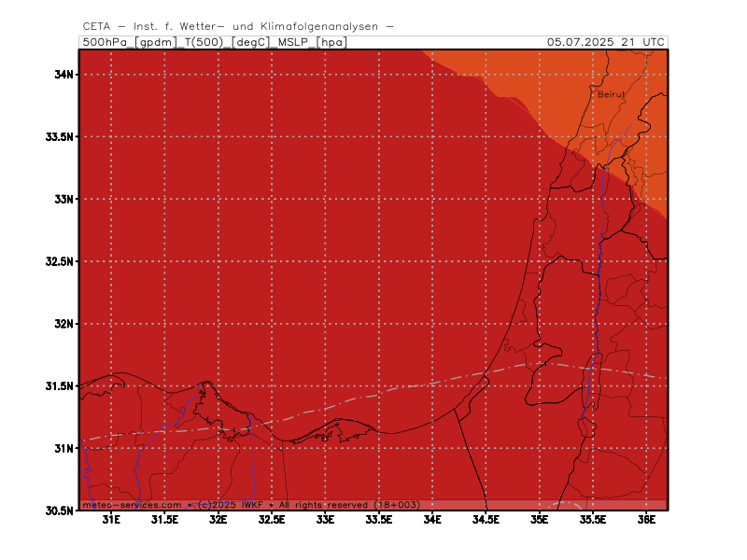Click the 30.5N latitude label
This screenshot has height=560, width=747.
[60, 511]
